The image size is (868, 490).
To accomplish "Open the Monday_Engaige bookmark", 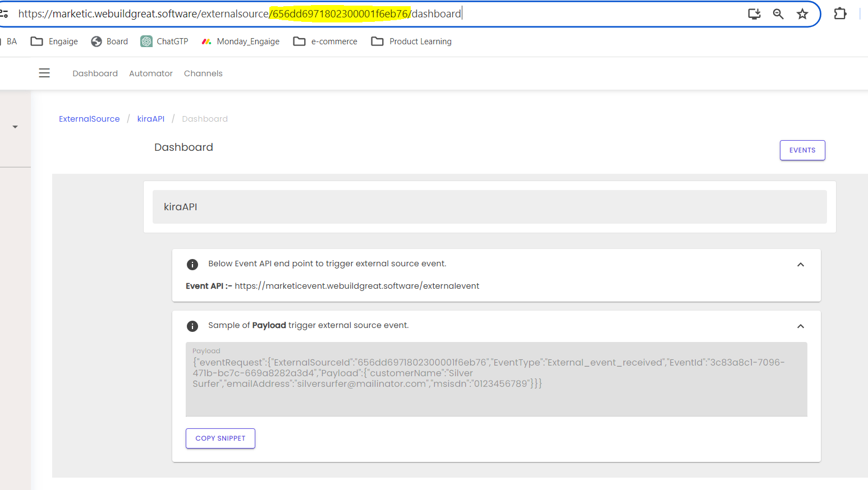I will tap(240, 41).
